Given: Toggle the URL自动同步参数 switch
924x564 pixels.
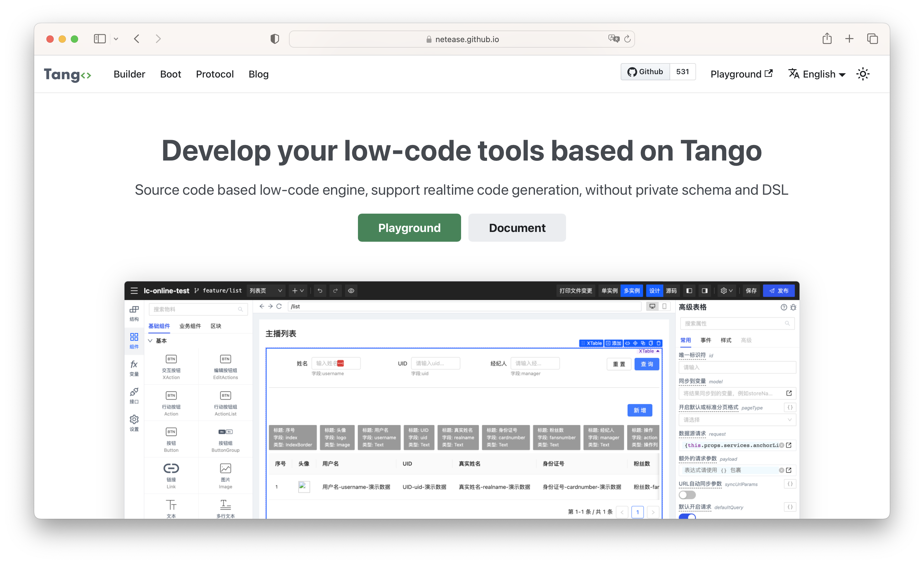Looking at the screenshot, I should [687, 495].
